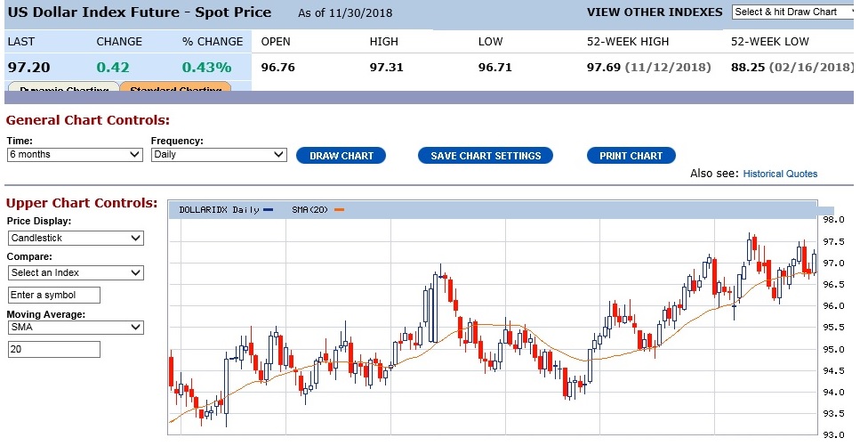The height and width of the screenshot is (446, 868).
Task: Open the Moving Average SMA dropdown
Action: point(75,327)
